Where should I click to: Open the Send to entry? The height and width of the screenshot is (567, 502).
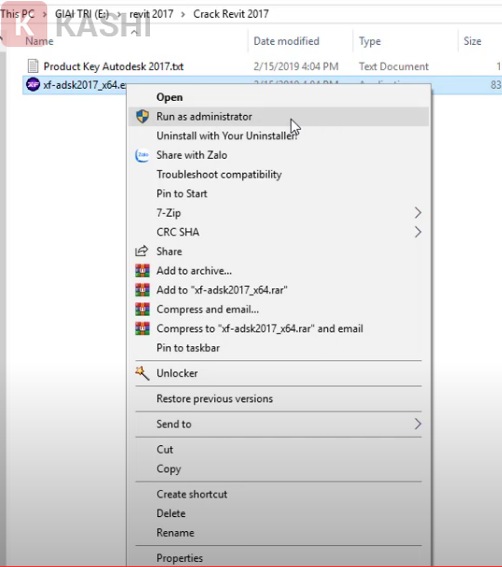[x=174, y=424]
